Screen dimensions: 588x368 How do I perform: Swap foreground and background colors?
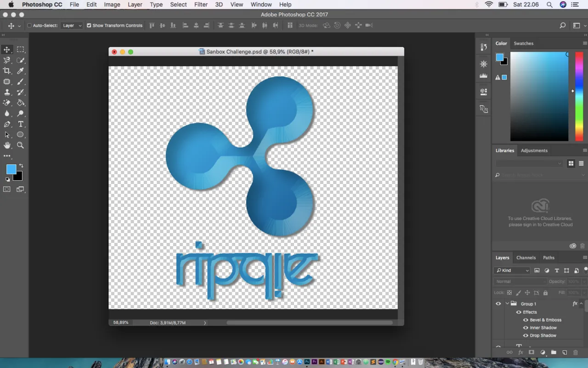[x=21, y=166]
